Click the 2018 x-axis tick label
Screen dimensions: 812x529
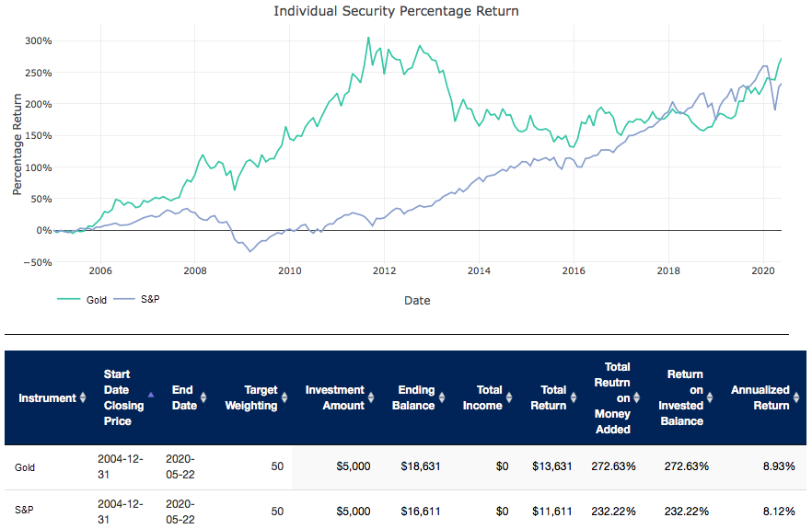668,270
